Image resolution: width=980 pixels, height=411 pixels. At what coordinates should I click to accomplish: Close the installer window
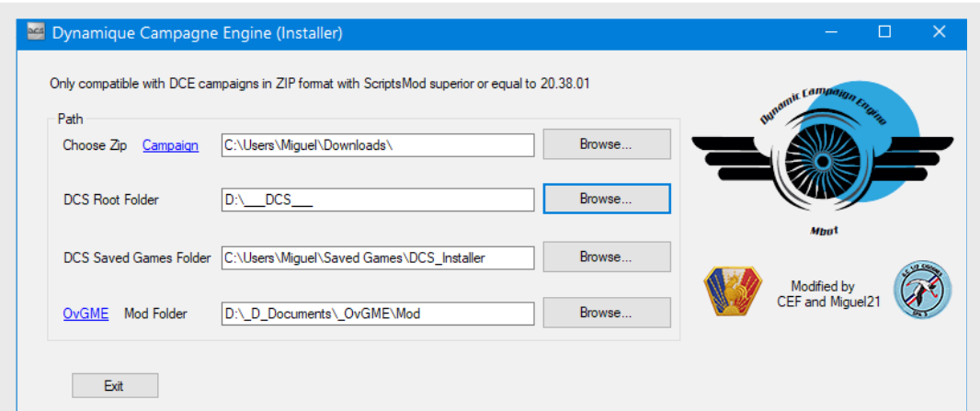click(x=939, y=32)
